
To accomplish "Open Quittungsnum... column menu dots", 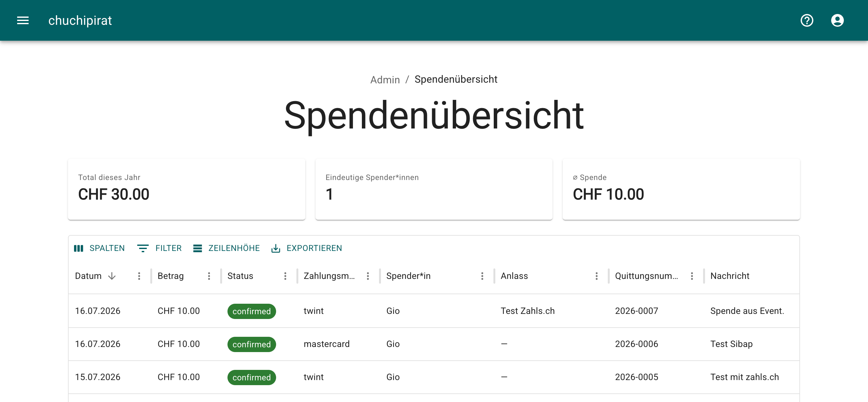I will pyautogui.click(x=692, y=276).
